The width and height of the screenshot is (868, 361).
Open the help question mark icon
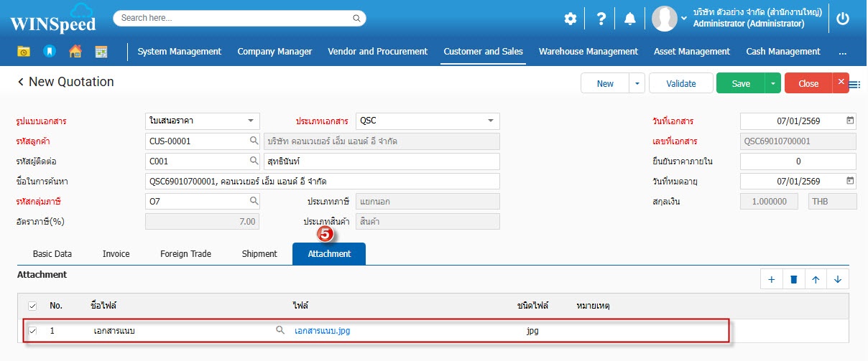coord(601,19)
